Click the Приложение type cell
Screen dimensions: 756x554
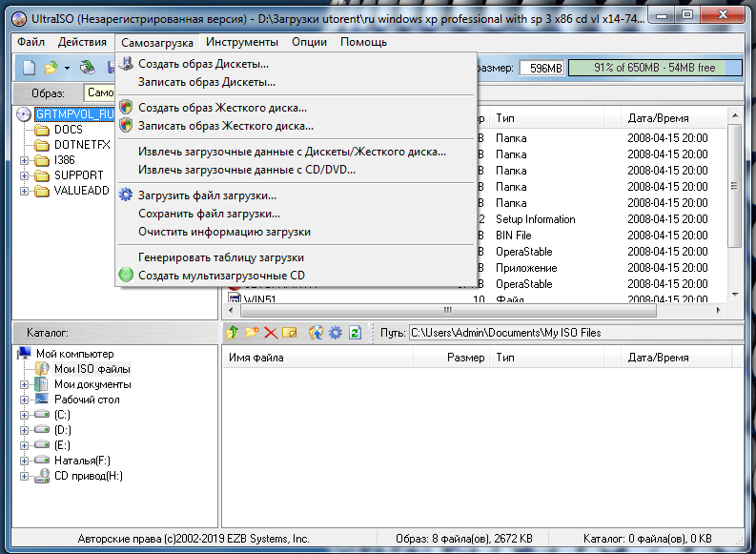tap(526, 268)
